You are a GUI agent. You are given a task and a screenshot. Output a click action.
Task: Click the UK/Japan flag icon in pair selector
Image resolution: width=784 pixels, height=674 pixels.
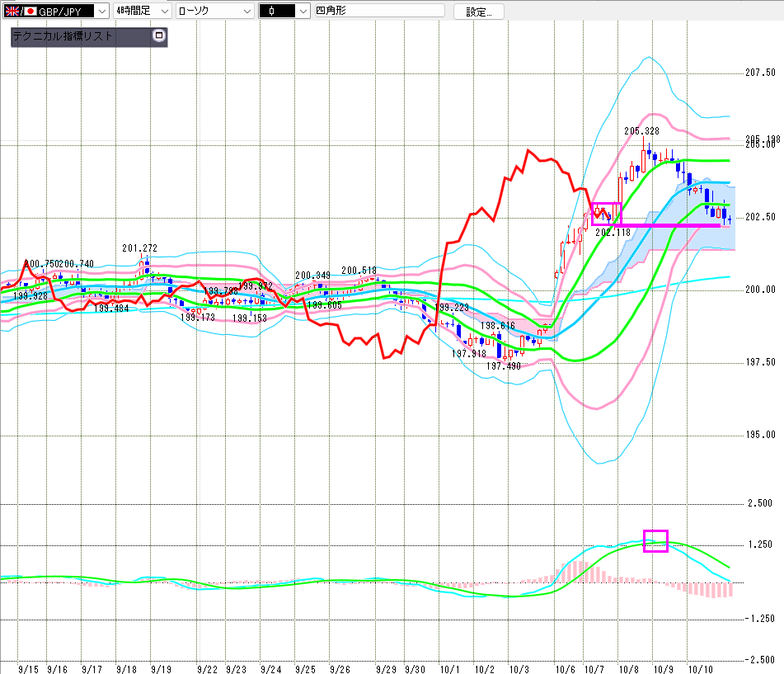click(21, 11)
